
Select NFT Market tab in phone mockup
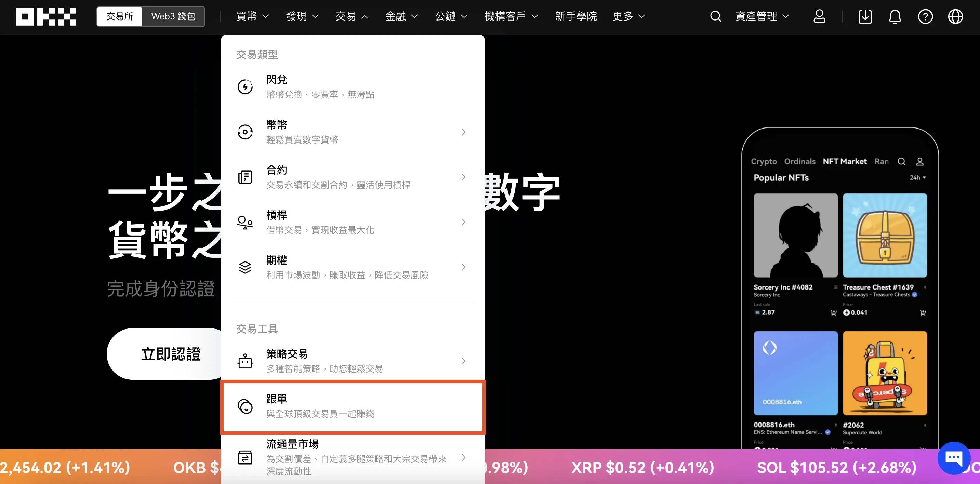point(845,162)
